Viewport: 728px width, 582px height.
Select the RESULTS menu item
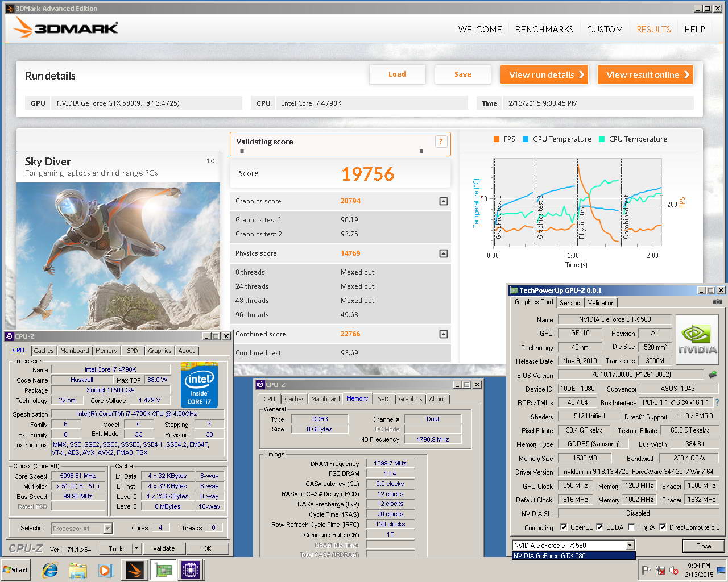tap(653, 30)
